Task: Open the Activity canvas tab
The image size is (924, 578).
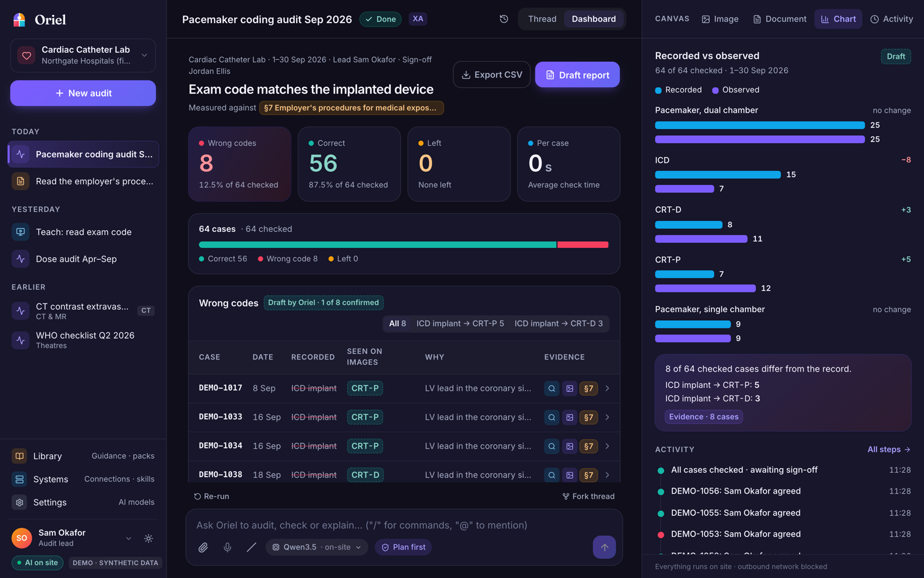Action: [892, 19]
